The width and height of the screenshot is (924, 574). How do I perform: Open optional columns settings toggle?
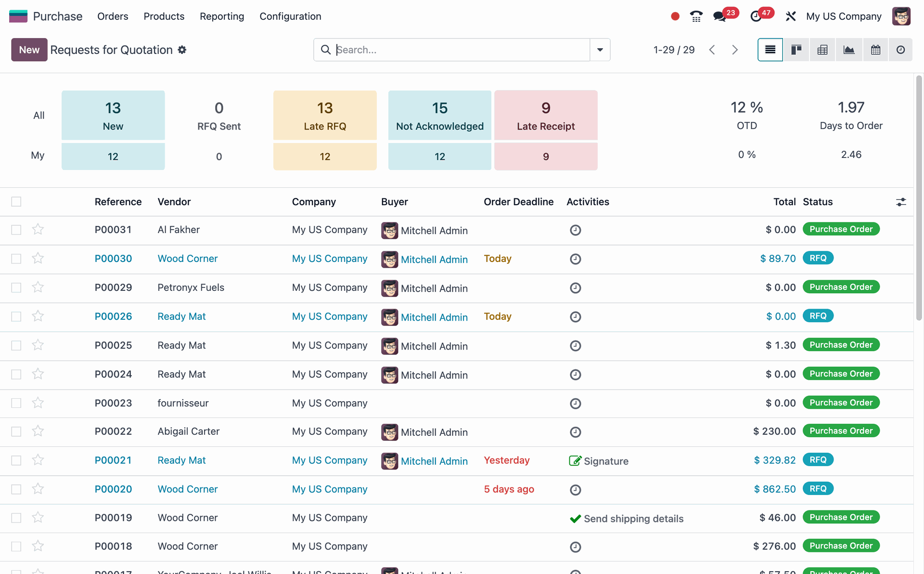pos(901,202)
